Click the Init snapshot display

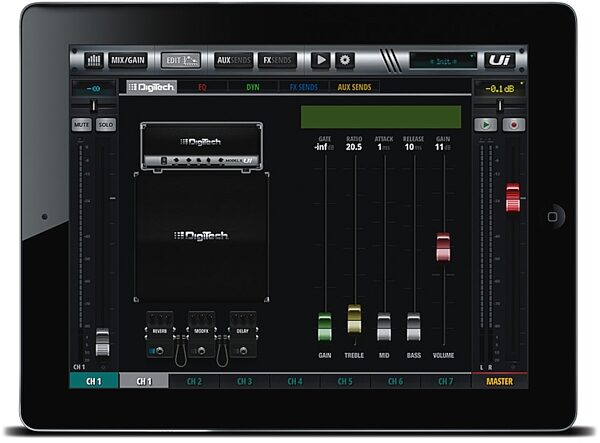pos(443,61)
